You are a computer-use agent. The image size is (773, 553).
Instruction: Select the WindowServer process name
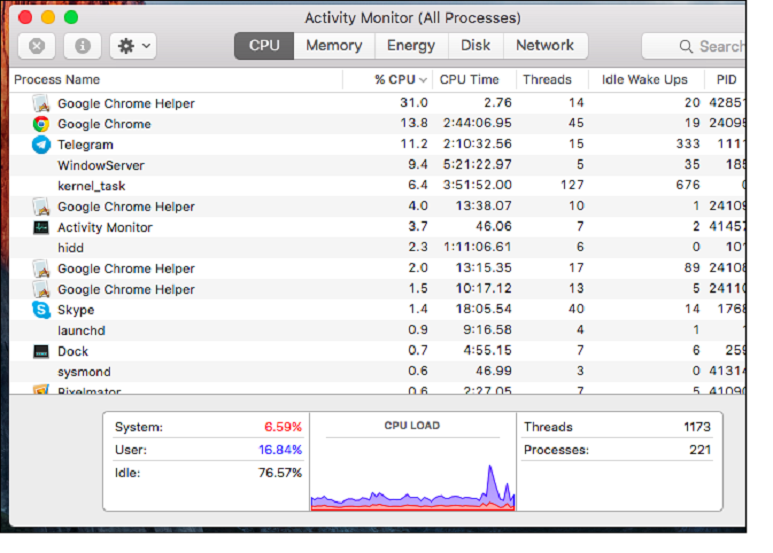tap(101, 165)
